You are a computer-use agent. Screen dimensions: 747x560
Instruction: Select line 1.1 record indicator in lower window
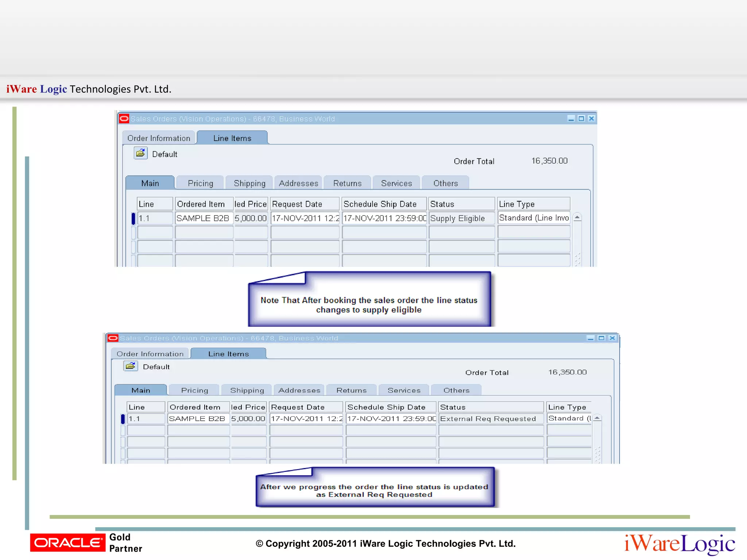123,419
